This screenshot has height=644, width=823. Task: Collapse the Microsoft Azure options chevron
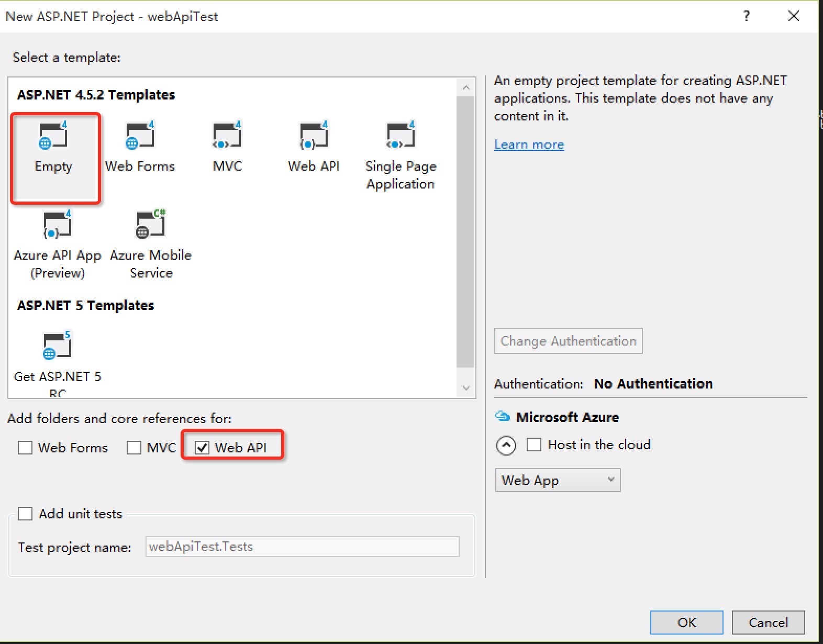pyautogui.click(x=506, y=446)
